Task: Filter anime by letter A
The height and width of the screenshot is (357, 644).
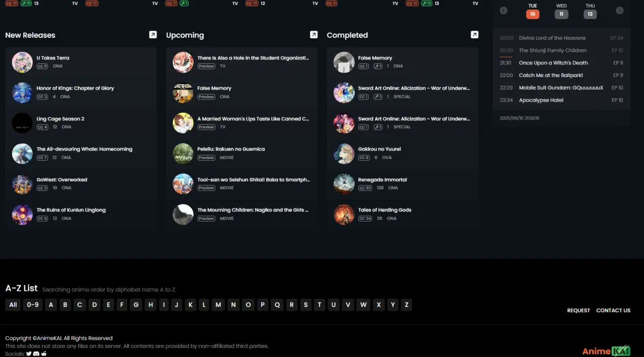Action: coord(51,305)
